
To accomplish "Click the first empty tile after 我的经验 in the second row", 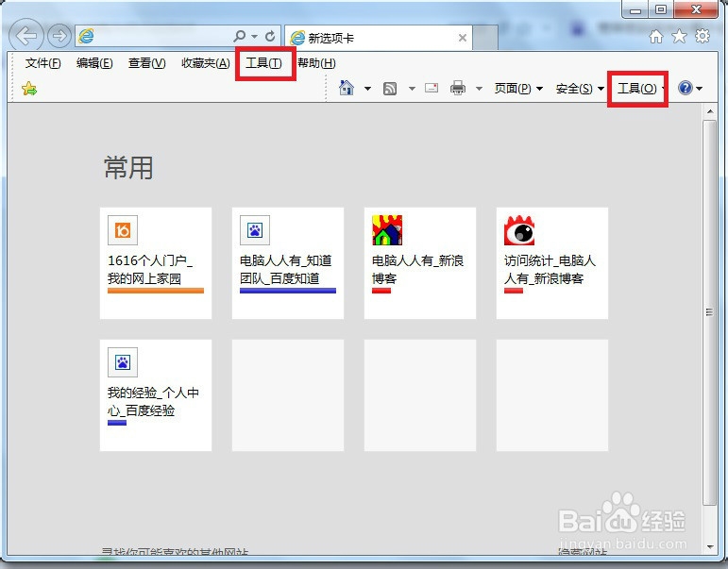I will 288,395.
